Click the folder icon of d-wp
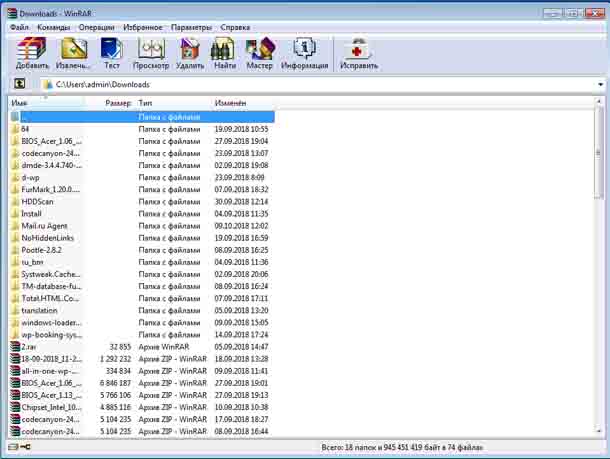Viewport: 610px width, 459px height. coord(15,177)
